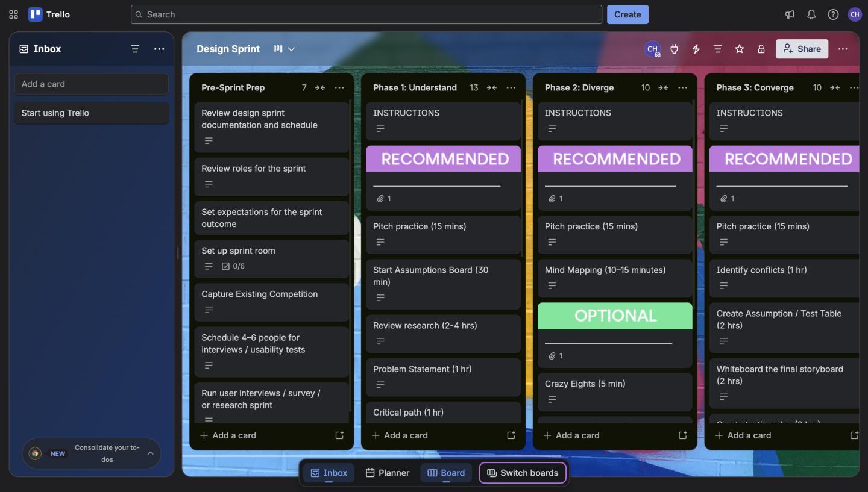Open the Capture Existing Competition card
Image resolution: width=868 pixels, height=492 pixels.
[271, 302]
